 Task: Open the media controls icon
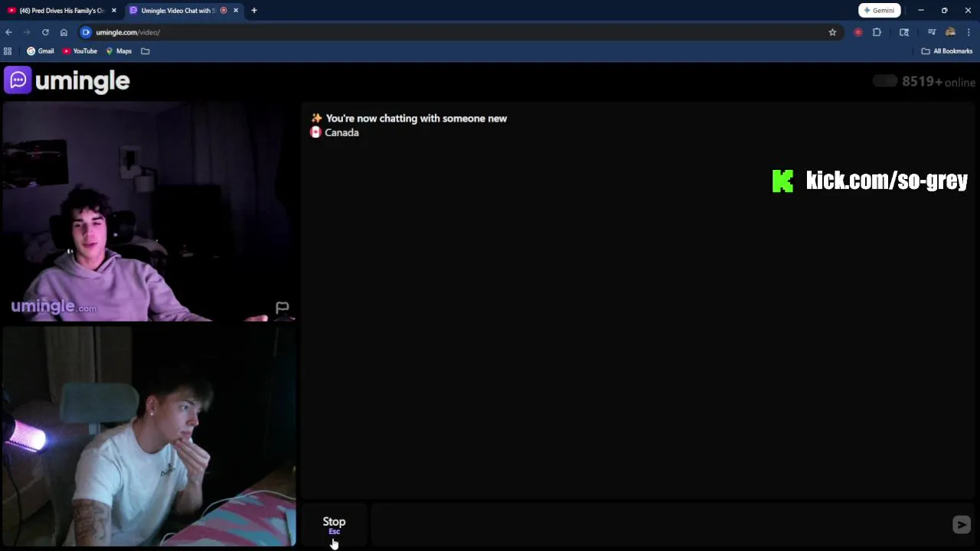coord(932,32)
